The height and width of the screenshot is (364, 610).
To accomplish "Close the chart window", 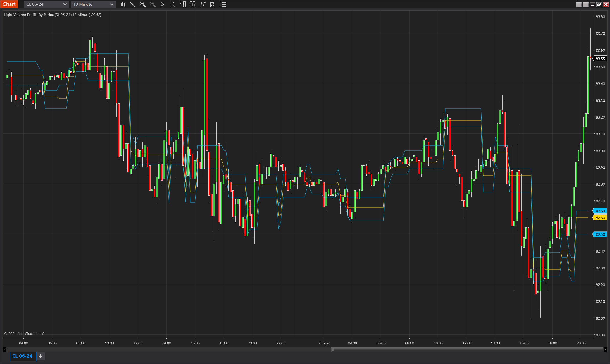I will point(605,5).
